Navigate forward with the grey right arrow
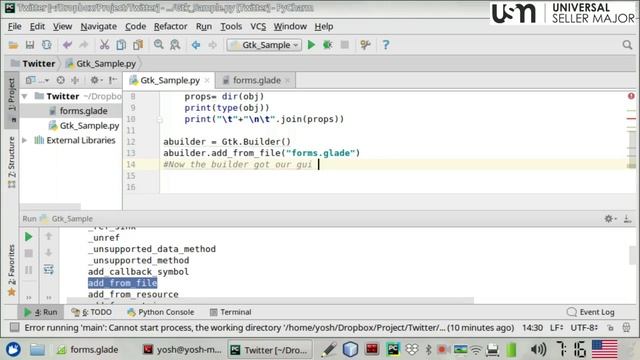The image size is (640, 360). (213, 45)
